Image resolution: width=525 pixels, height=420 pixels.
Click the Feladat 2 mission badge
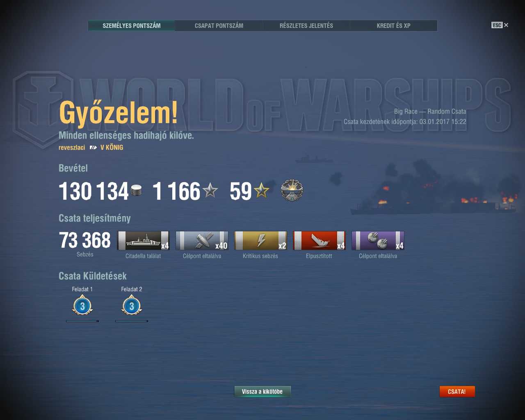(x=132, y=306)
